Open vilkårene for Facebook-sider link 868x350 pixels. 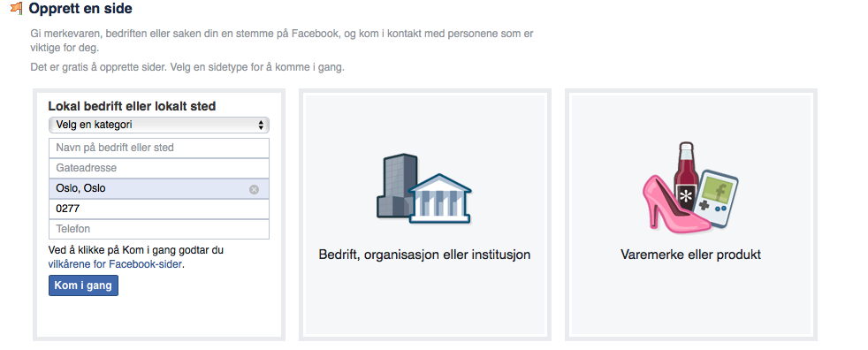click(x=115, y=264)
